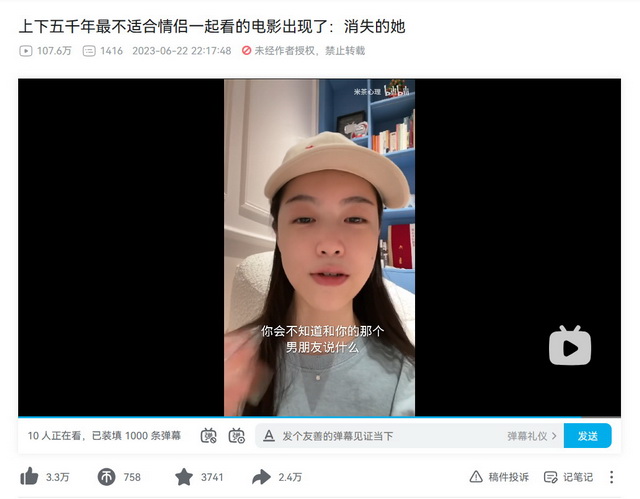Send the danmaku with 发送 button
The image size is (640, 499).
(587, 436)
